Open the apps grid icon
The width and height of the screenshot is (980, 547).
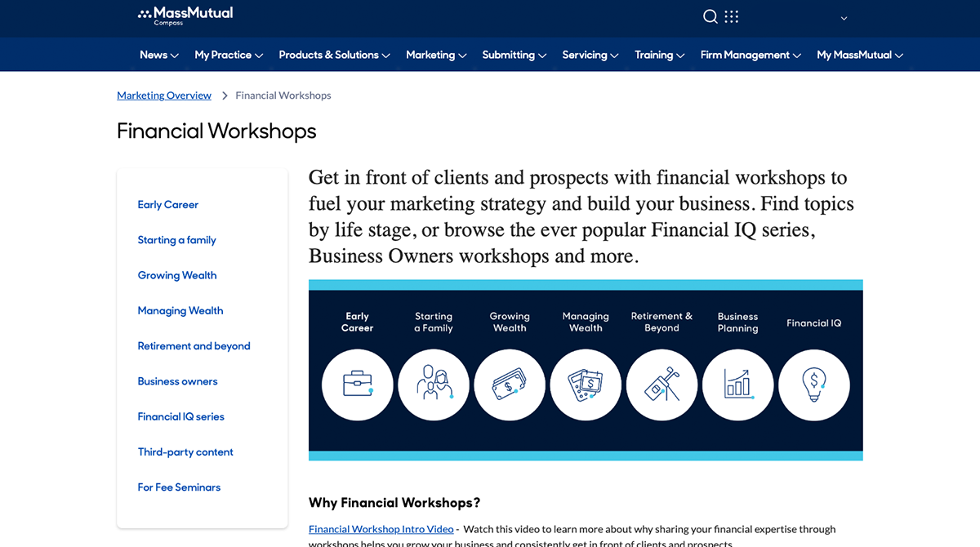tap(731, 17)
